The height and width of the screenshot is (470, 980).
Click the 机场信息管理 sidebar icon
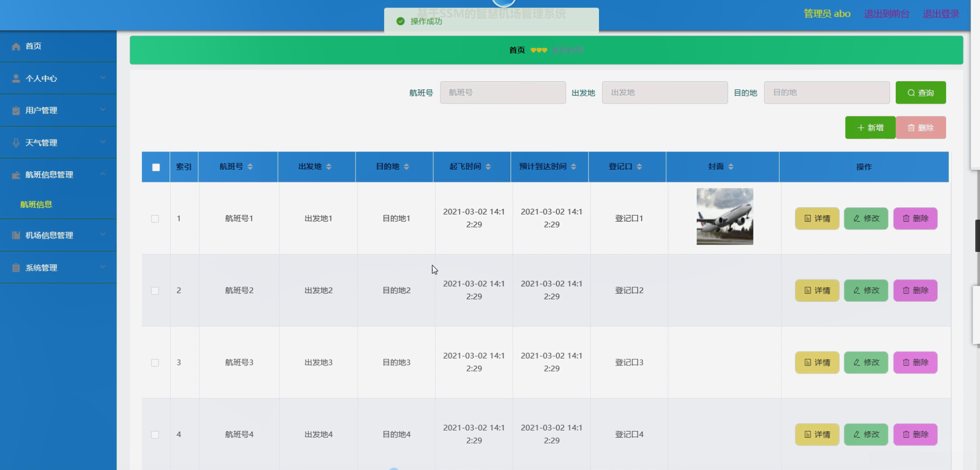coord(16,235)
